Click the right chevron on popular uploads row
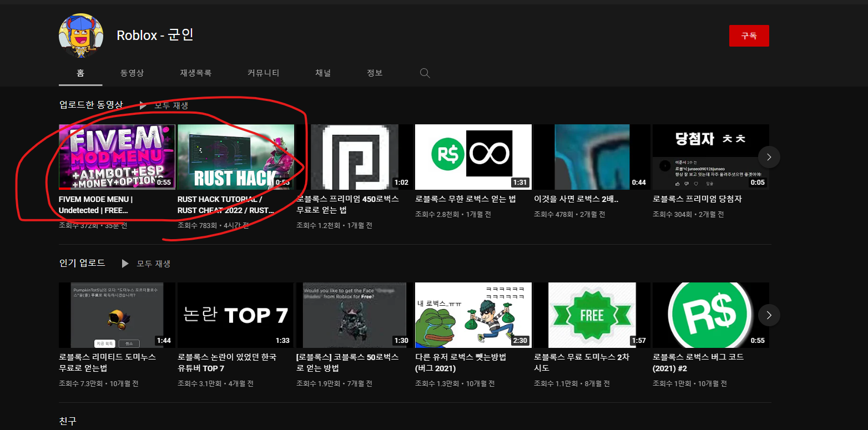Screen dimensions: 868x430 pos(769,315)
